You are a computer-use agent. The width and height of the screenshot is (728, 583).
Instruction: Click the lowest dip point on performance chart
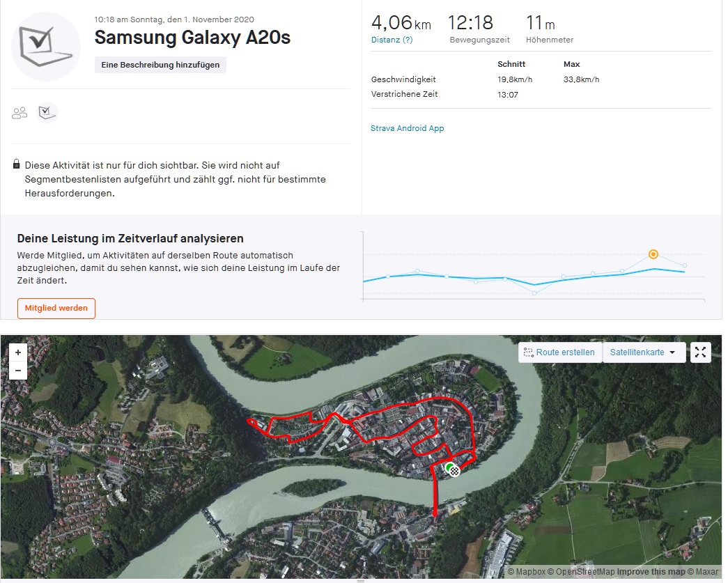click(534, 293)
